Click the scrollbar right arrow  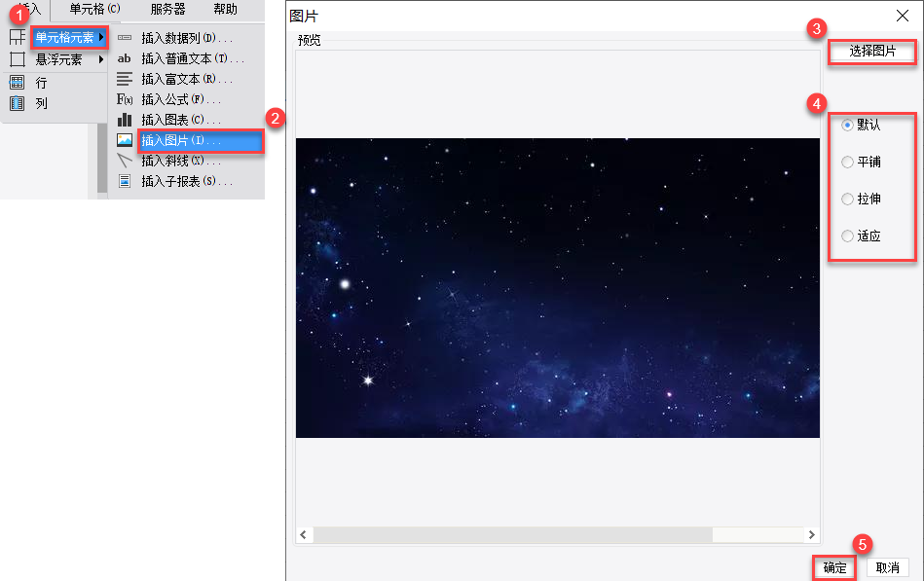(811, 534)
